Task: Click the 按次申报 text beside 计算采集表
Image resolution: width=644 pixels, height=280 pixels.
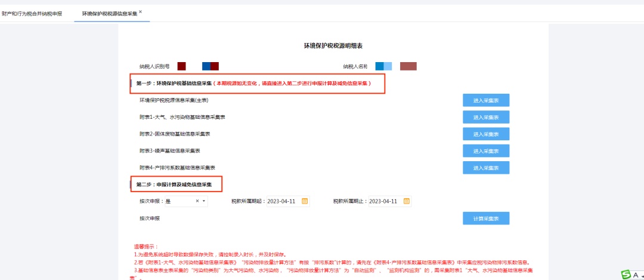Action: pyautogui.click(x=150, y=219)
